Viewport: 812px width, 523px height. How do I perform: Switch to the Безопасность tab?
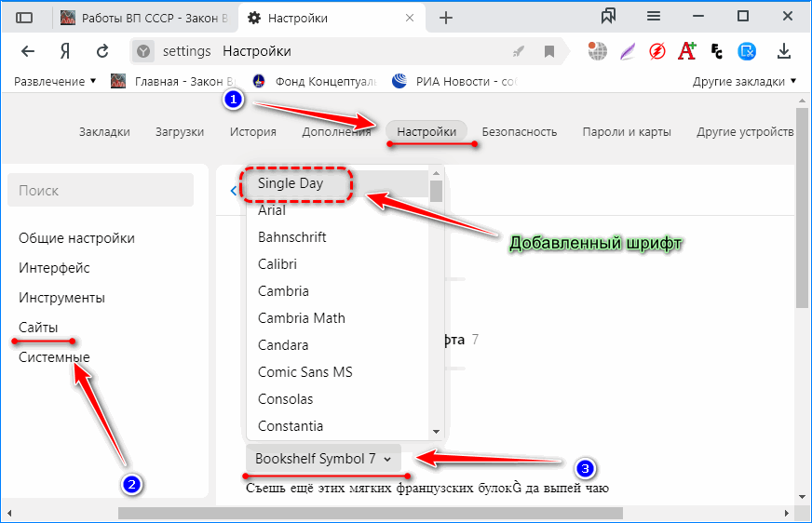(x=519, y=131)
